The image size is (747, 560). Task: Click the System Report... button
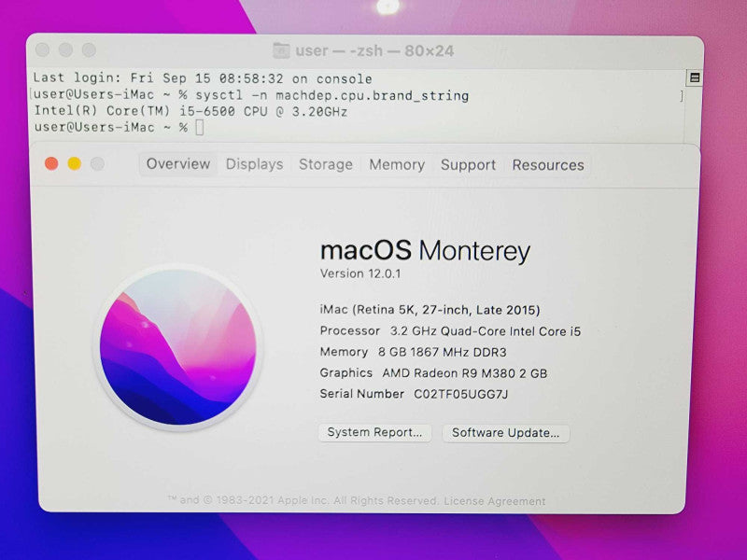click(x=375, y=432)
